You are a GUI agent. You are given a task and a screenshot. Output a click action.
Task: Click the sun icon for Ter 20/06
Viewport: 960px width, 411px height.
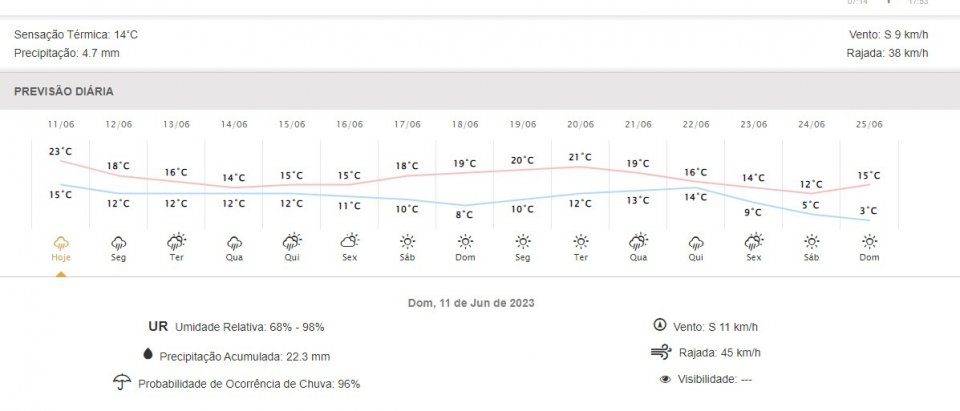point(580,241)
